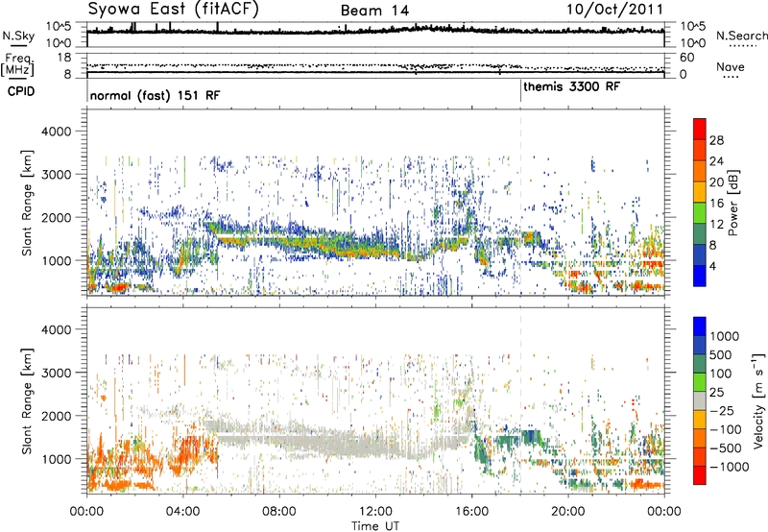Click 'normal (fast) 151 RF' text

155,95
